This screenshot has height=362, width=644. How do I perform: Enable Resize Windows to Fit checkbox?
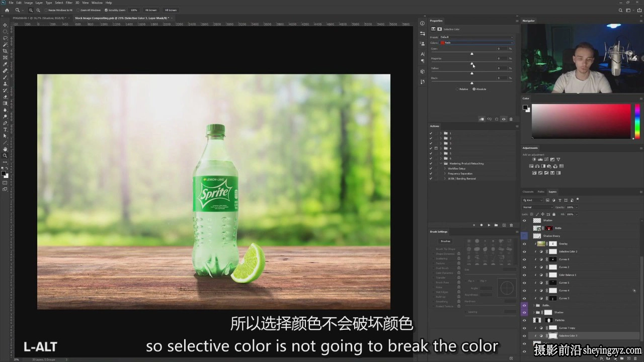click(46, 10)
